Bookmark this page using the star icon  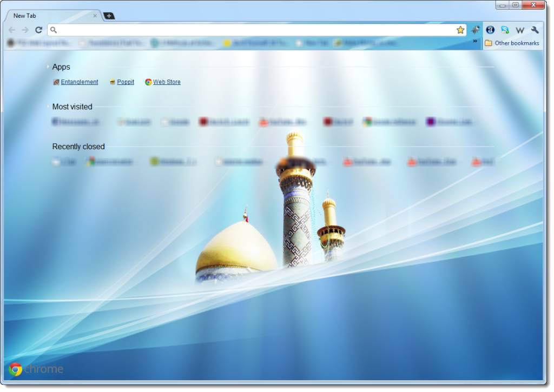460,30
